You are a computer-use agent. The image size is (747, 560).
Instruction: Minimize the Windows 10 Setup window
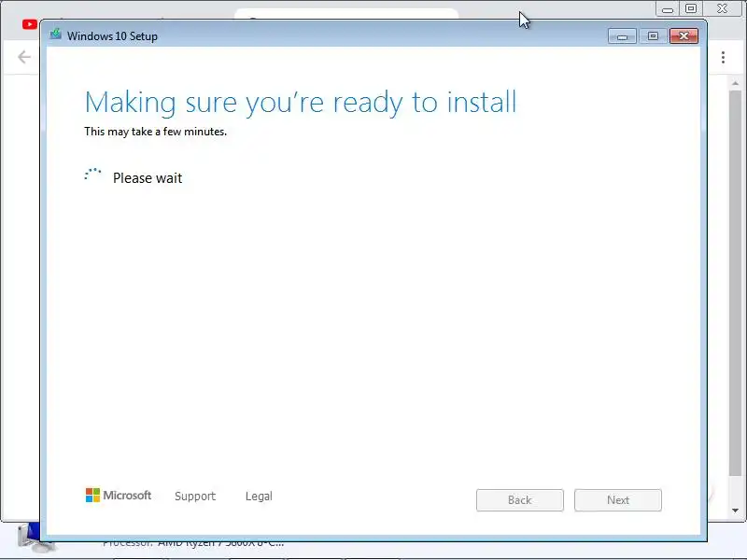(622, 36)
